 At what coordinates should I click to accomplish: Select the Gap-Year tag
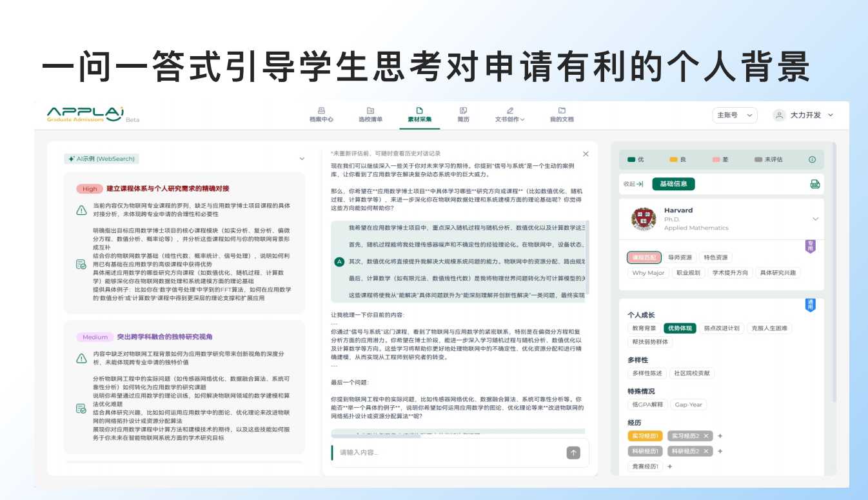pos(689,405)
